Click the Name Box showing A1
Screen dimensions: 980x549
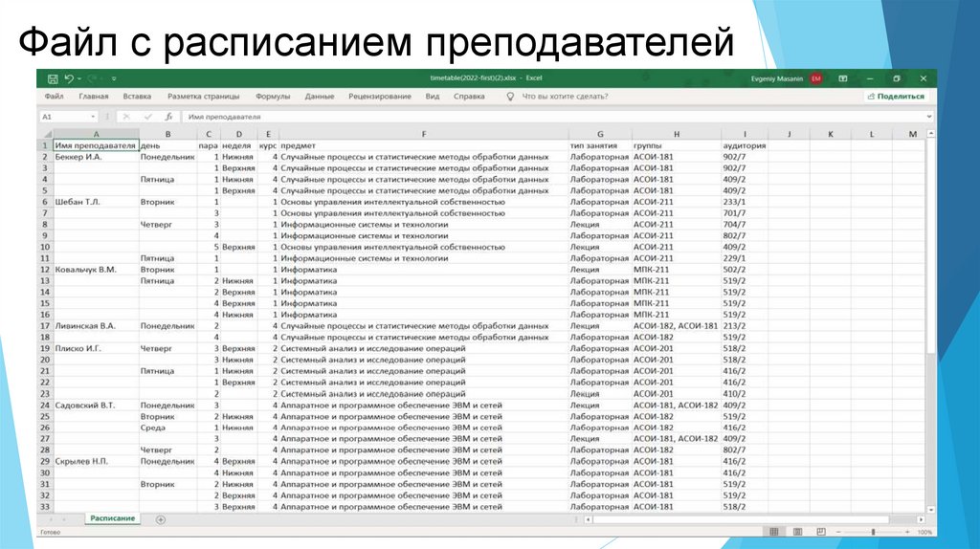tap(64, 117)
